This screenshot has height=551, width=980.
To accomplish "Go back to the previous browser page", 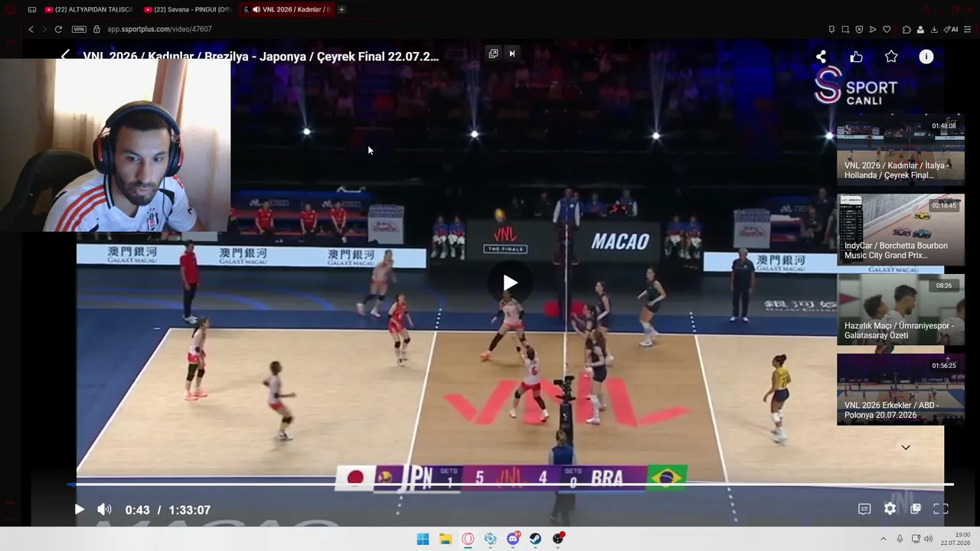I will [31, 29].
